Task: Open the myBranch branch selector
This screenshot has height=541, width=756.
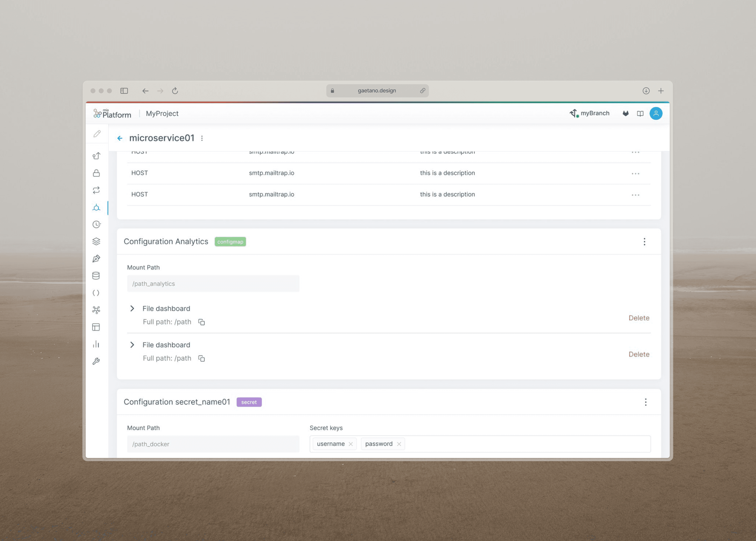Action: pyautogui.click(x=590, y=113)
